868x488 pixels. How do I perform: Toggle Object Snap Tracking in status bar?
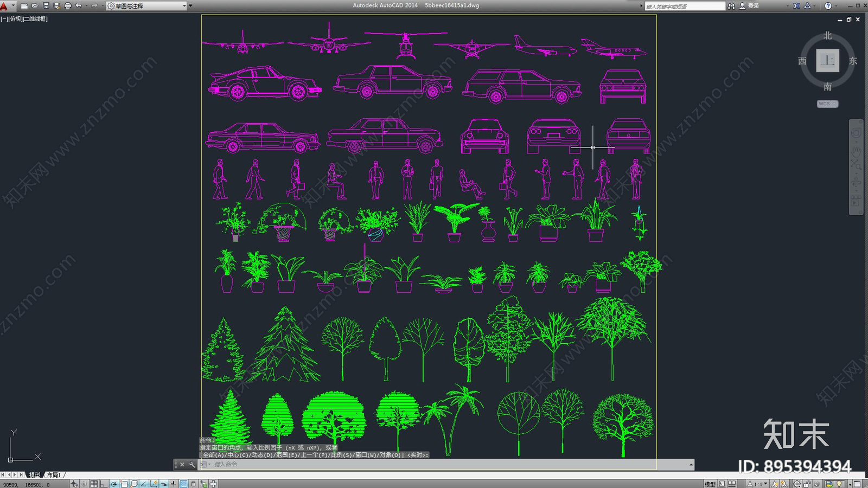[x=144, y=484]
